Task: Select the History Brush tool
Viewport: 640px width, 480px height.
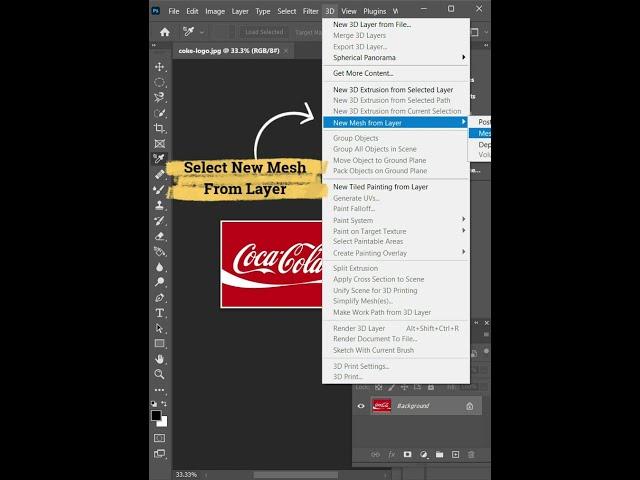Action: point(159,221)
